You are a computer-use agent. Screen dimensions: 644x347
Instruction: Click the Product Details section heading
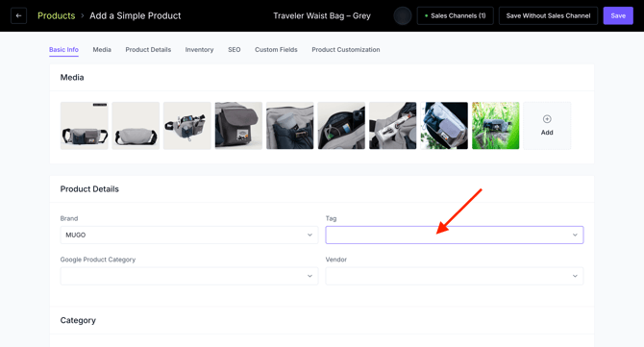tap(89, 189)
